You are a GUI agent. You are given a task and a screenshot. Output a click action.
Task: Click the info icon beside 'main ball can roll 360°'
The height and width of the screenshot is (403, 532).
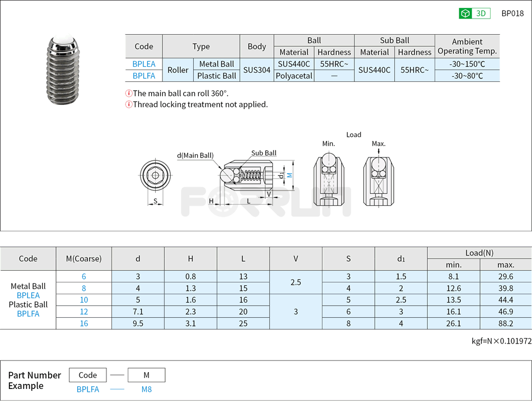[129, 93]
